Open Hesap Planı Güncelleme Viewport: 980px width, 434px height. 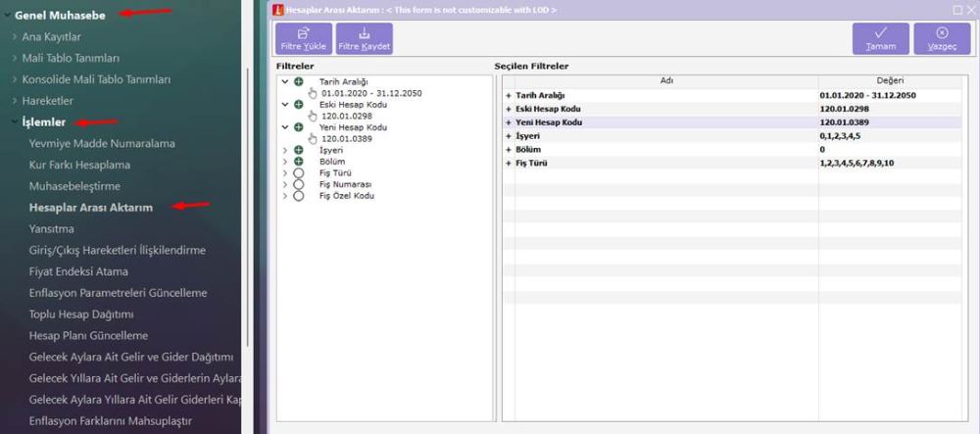pyautogui.click(x=88, y=335)
